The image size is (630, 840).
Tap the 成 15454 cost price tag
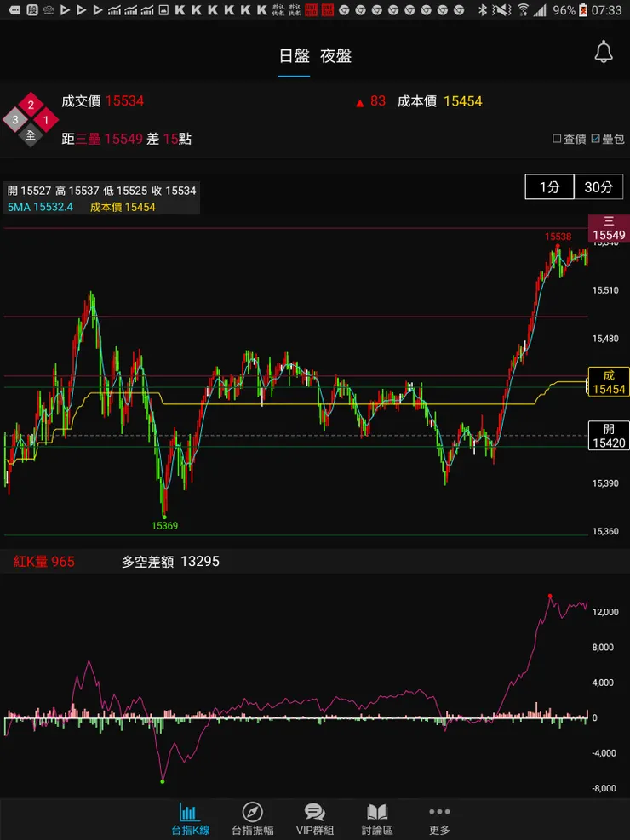609,382
